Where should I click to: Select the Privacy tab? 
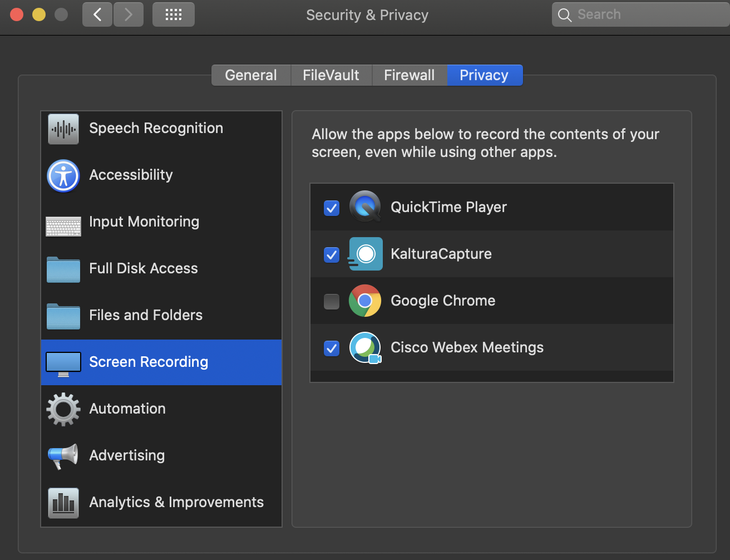click(x=484, y=75)
